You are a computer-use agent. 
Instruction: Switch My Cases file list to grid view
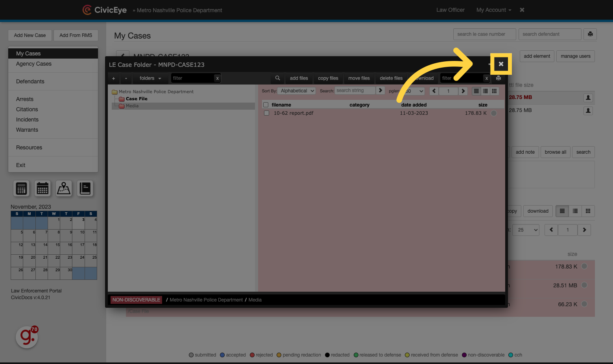(588, 211)
